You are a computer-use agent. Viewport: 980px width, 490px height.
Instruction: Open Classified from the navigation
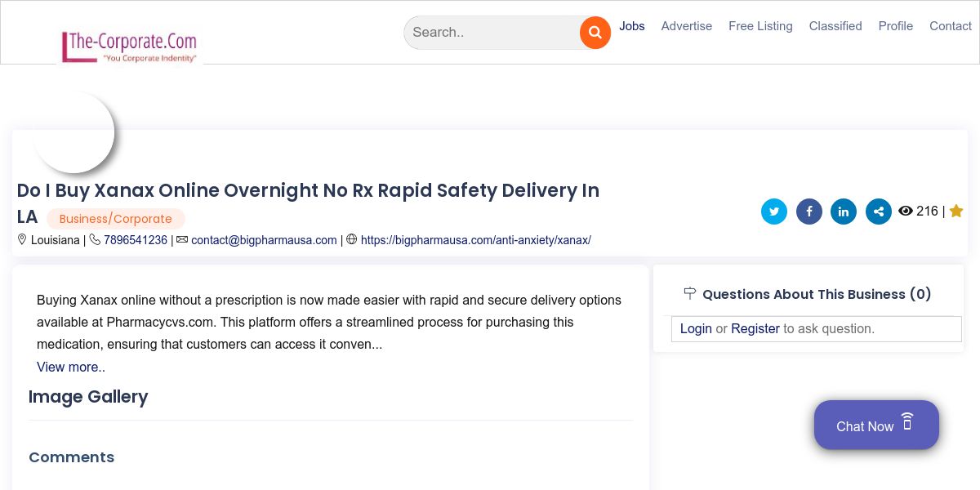[x=835, y=26]
